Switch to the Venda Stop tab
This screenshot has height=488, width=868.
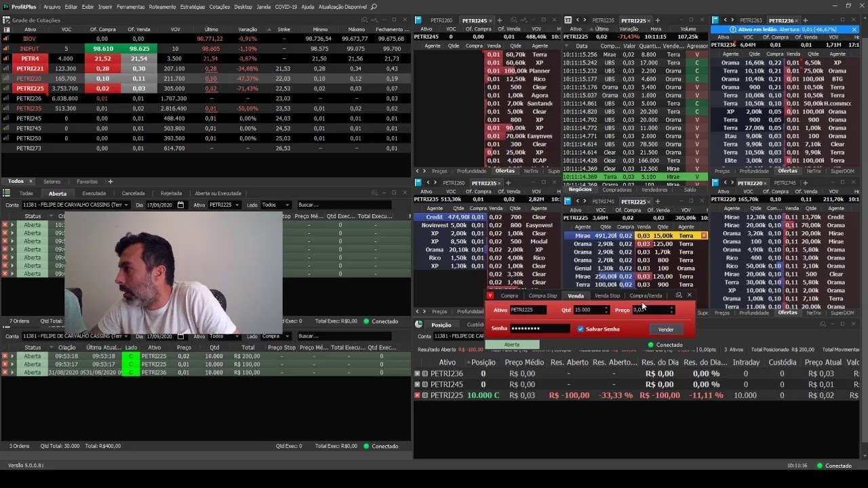tap(607, 296)
